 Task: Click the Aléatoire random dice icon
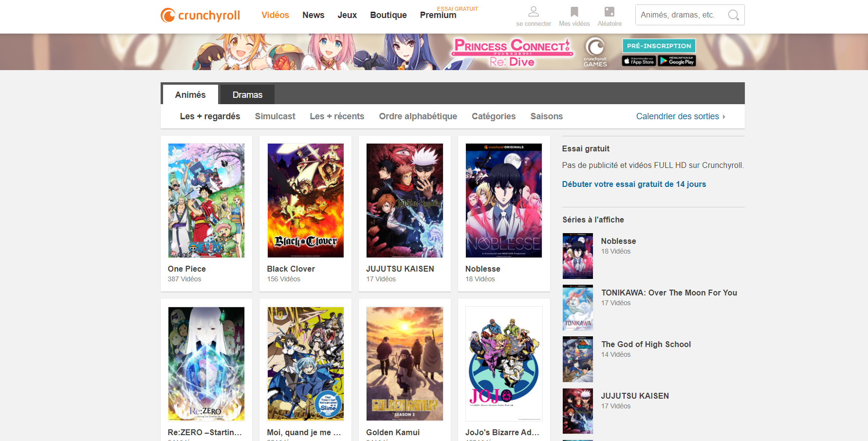pyautogui.click(x=609, y=12)
